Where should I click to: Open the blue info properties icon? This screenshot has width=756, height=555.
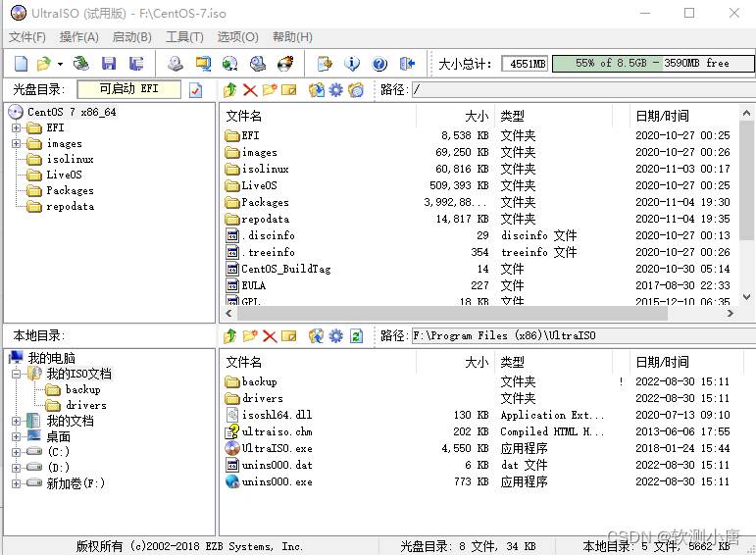pos(351,64)
